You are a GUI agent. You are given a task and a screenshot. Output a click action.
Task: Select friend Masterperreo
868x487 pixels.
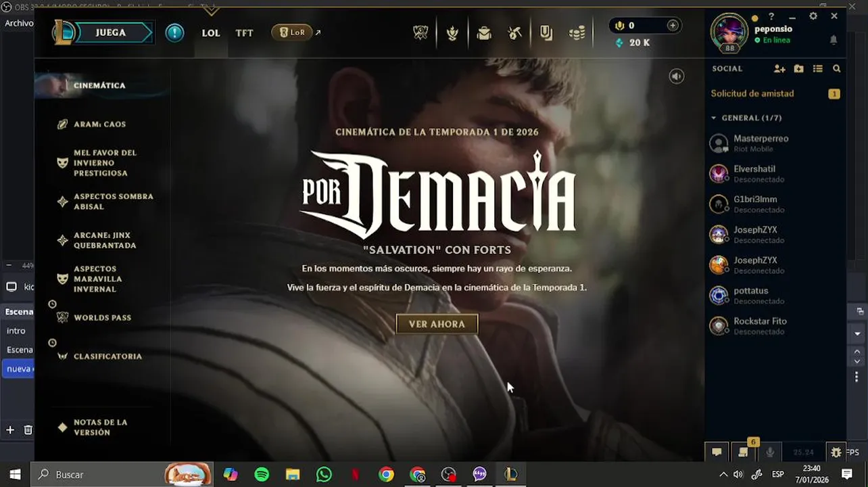[x=775, y=143]
